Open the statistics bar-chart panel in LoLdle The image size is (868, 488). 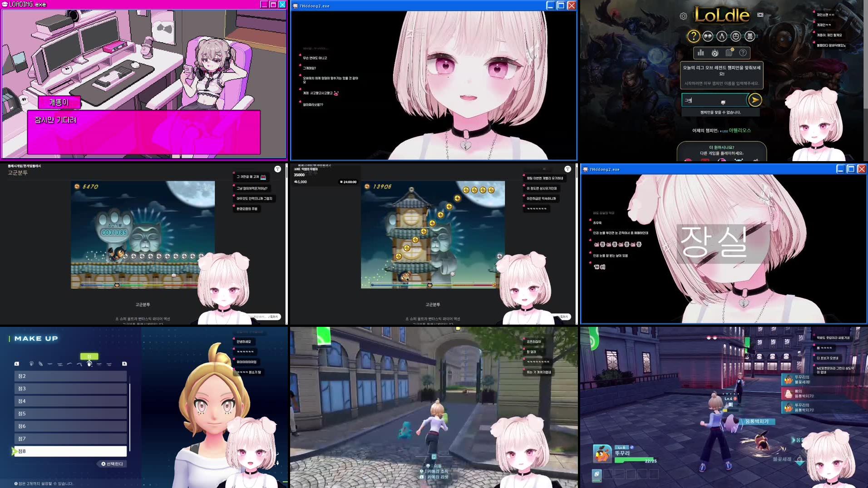[701, 54]
